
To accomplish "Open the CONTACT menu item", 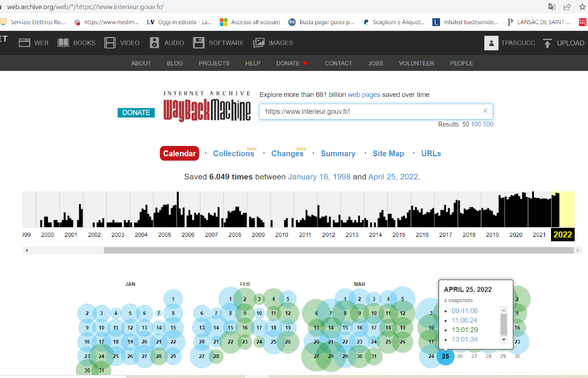I will click(338, 64).
